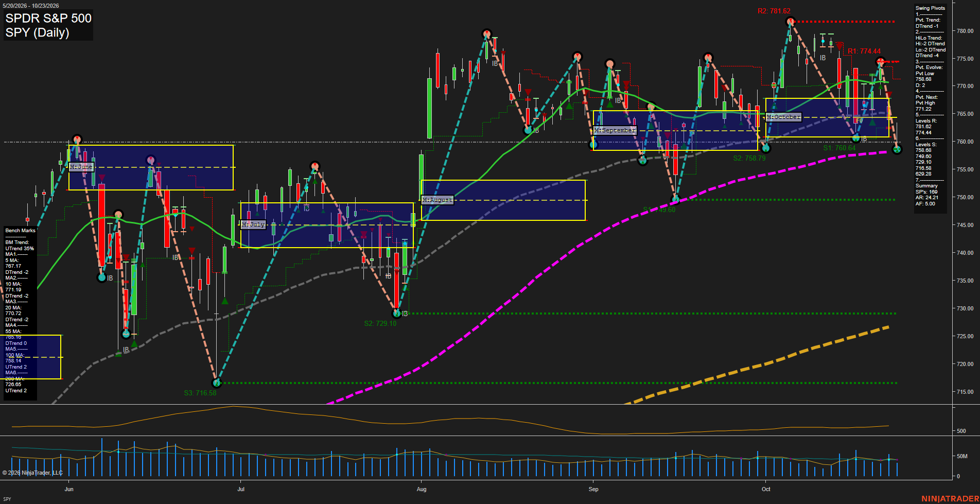Click the SPY (Daily) subtitle
The height and width of the screenshot is (504, 980).
tap(37, 32)
